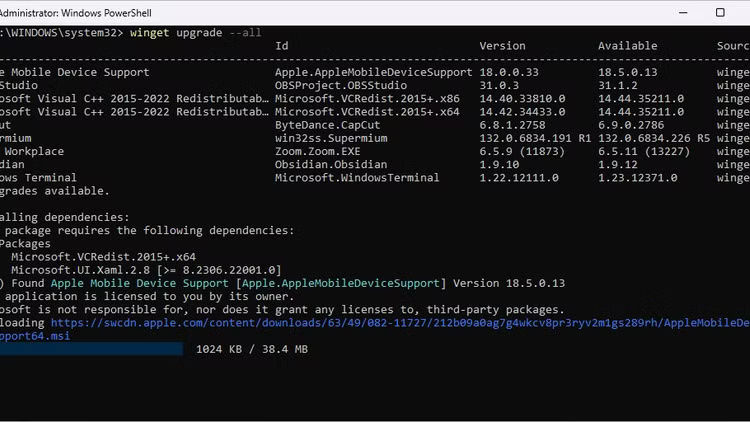Click the 'Id' column header
750x422 pixels.
tap(282, 46)
